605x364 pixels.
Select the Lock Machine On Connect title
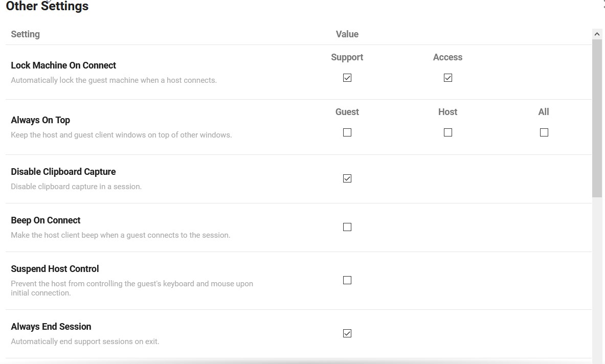pos(63,65)
